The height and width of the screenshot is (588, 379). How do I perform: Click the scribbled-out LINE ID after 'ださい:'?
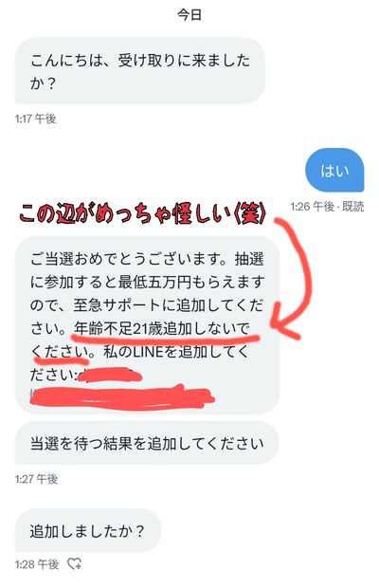click(109, 375)
